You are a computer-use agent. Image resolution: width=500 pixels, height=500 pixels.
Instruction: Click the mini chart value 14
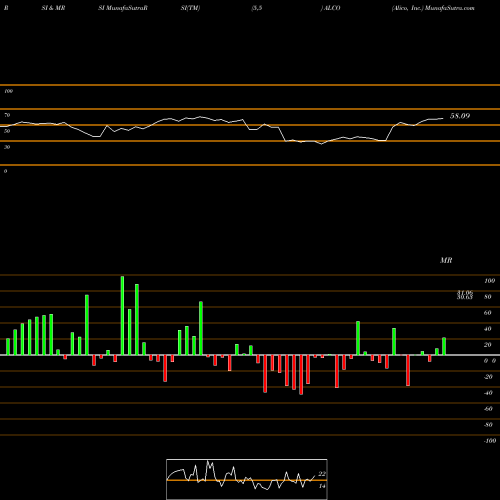322,486
